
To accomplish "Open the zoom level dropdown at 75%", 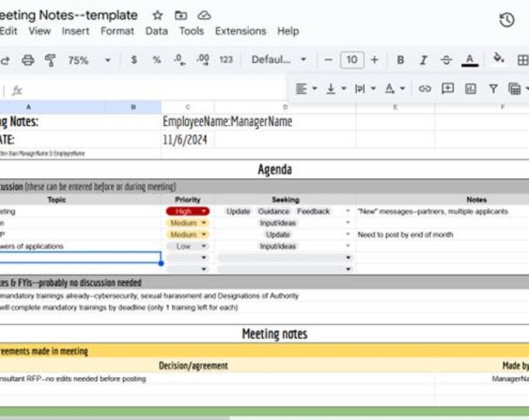I will coord(89,61).
